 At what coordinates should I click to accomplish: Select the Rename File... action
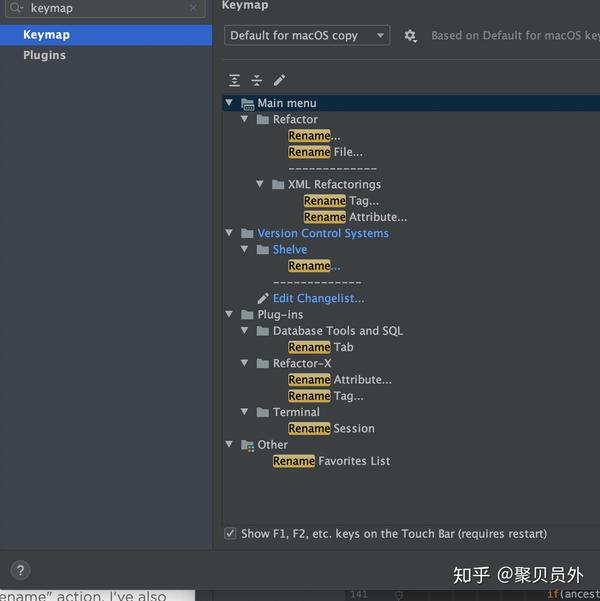click(325, 152)
